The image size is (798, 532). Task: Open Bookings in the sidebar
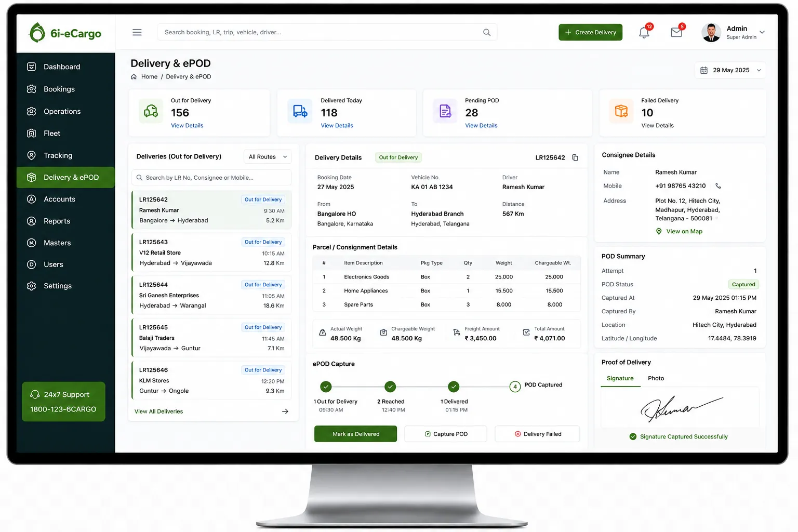[65, 89]
